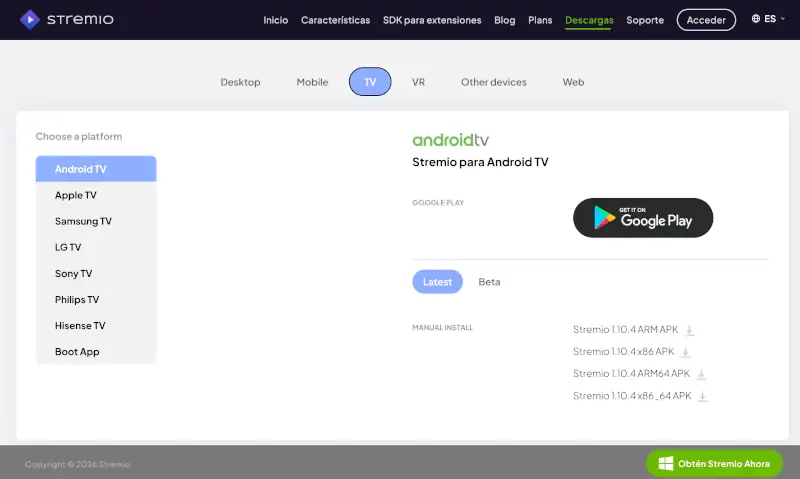Switch to the Mobile tab
Screen dimensions: 800x479
click(312, 82)
